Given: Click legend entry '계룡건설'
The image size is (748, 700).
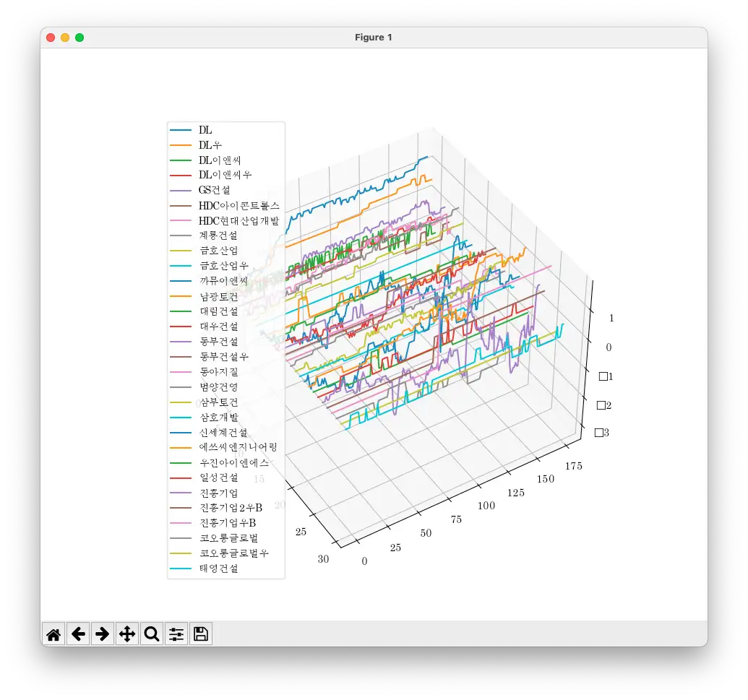Looking at the screenshot, I should pyautogui.click(x=218, y=236).
